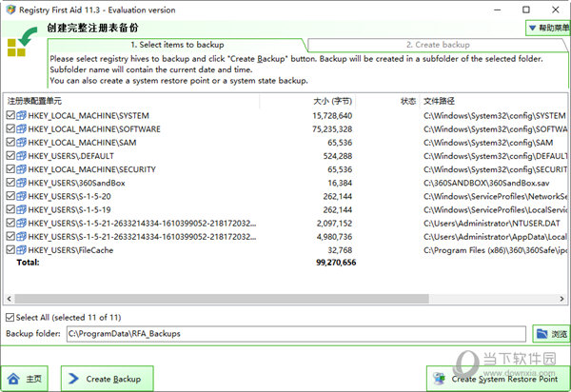Click the scrollbar right arrow
Screen dimensions: 571x392
point(561,299)
